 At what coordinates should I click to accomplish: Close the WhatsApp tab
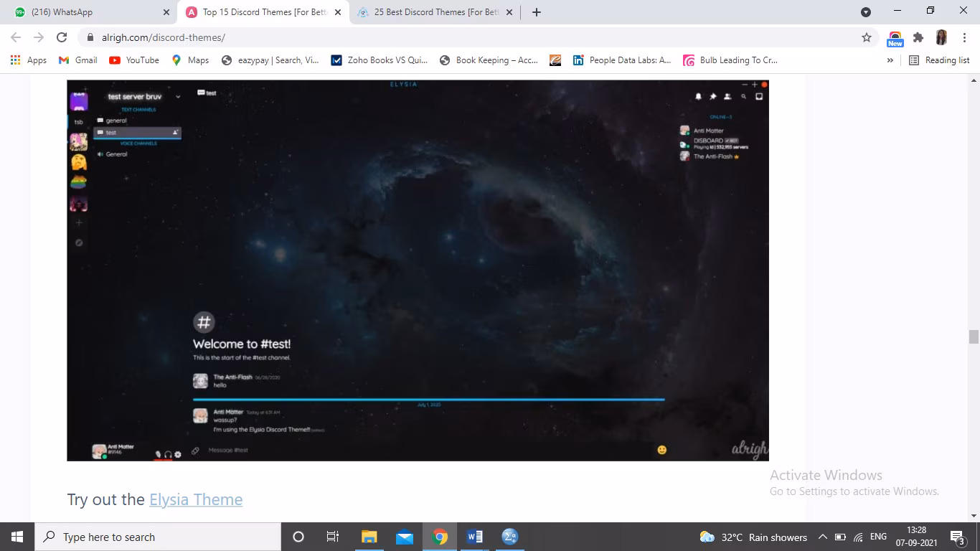tap(166, 11)
